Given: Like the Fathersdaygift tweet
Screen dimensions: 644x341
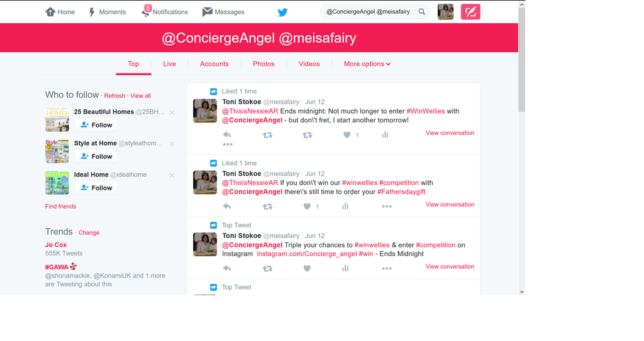Looking at the screenshot, I should pos(307,207).
